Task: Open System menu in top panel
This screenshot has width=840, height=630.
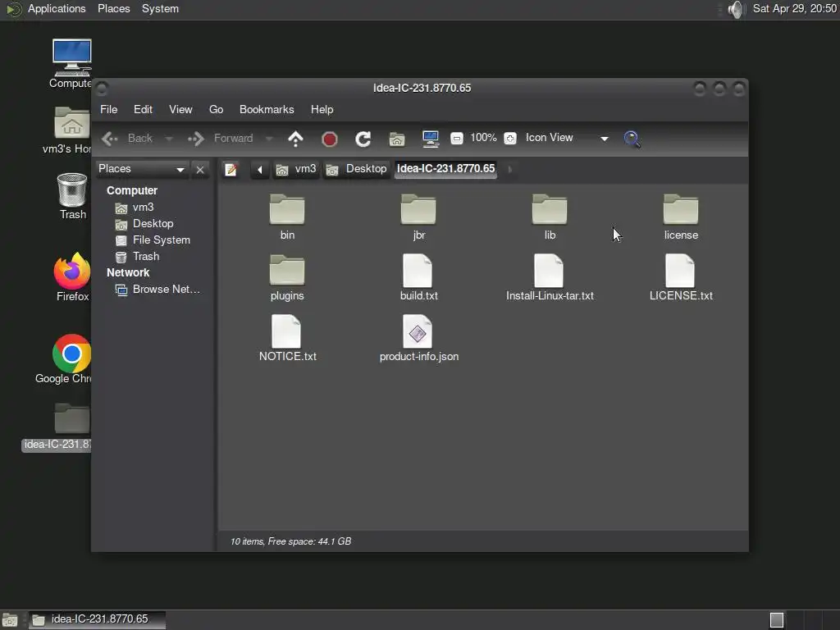Action: point(160,8)
